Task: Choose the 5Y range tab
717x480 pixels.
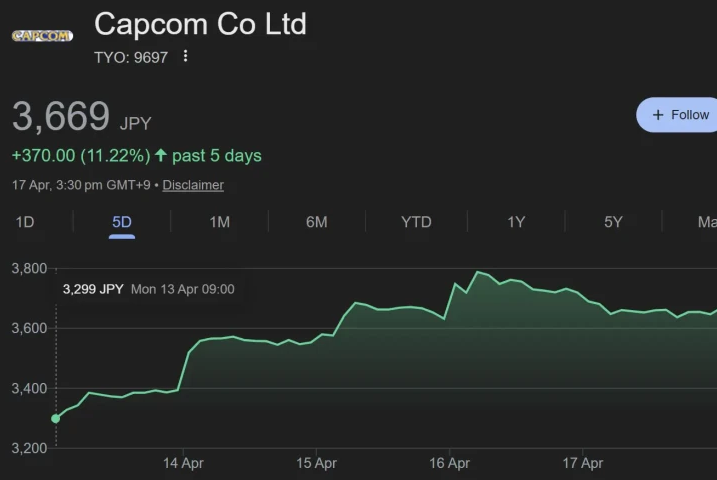Action: coord(613,222)
